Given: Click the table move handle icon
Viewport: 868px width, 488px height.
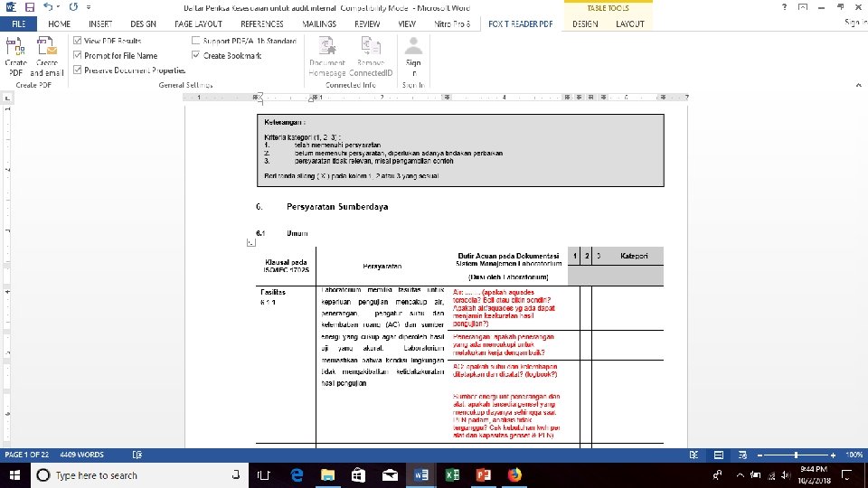Looking at the screenshot, I should click(x=251, y=242).
